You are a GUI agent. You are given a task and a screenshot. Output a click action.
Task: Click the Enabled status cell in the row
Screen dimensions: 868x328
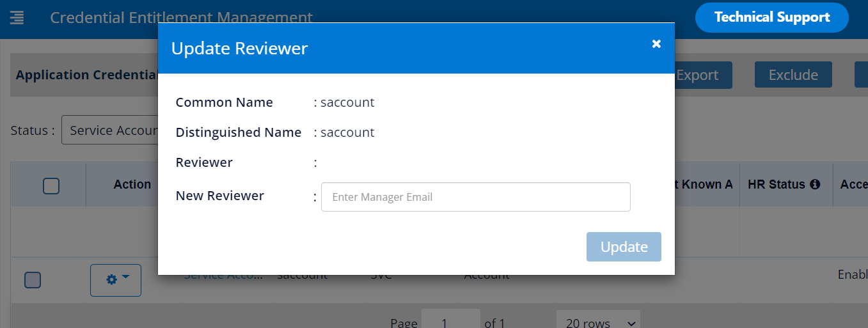(853, 275)
